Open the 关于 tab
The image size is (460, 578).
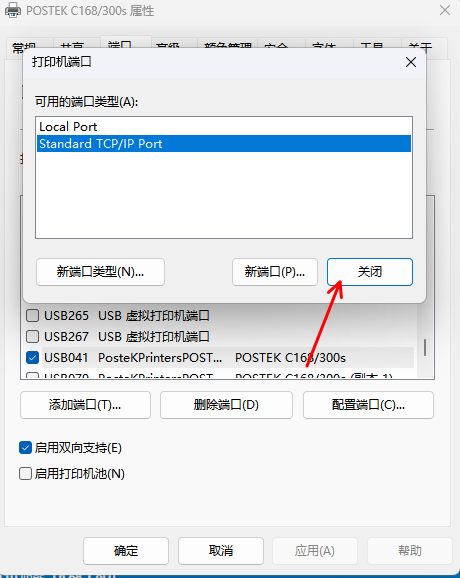(424, 48)
